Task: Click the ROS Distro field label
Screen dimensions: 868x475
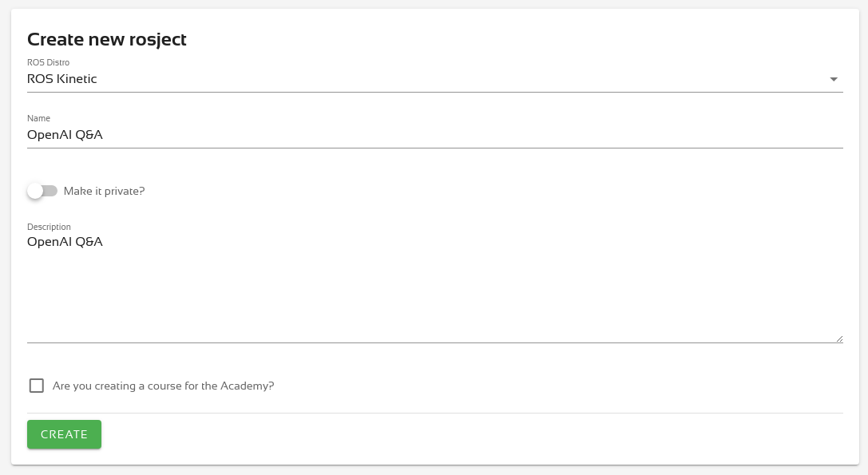Action: tap(48, 62)
